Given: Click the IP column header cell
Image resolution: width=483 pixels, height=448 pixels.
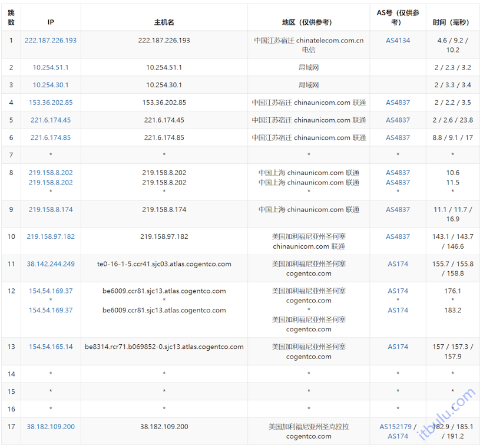Looking at the screenshot, I should (x=51, y=22).
